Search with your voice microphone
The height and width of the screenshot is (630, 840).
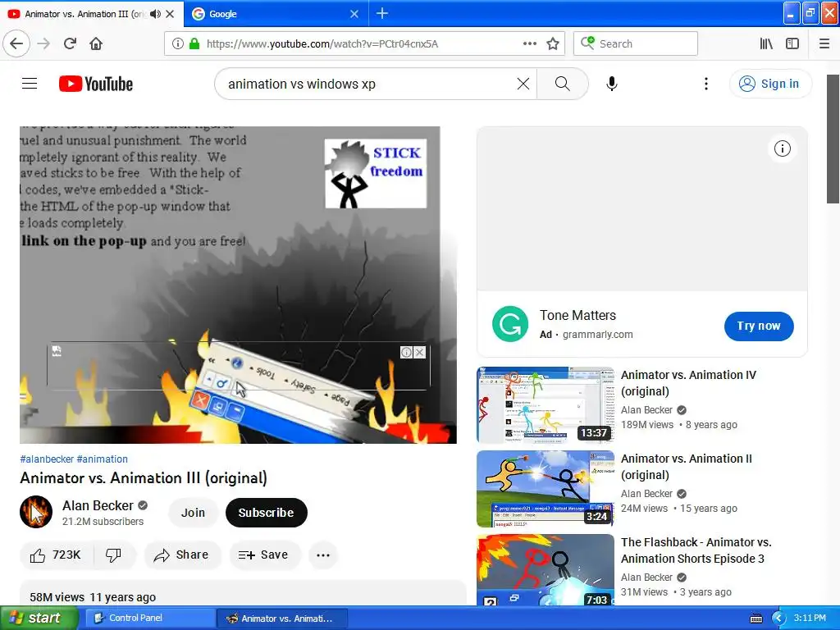pos(612,84)
